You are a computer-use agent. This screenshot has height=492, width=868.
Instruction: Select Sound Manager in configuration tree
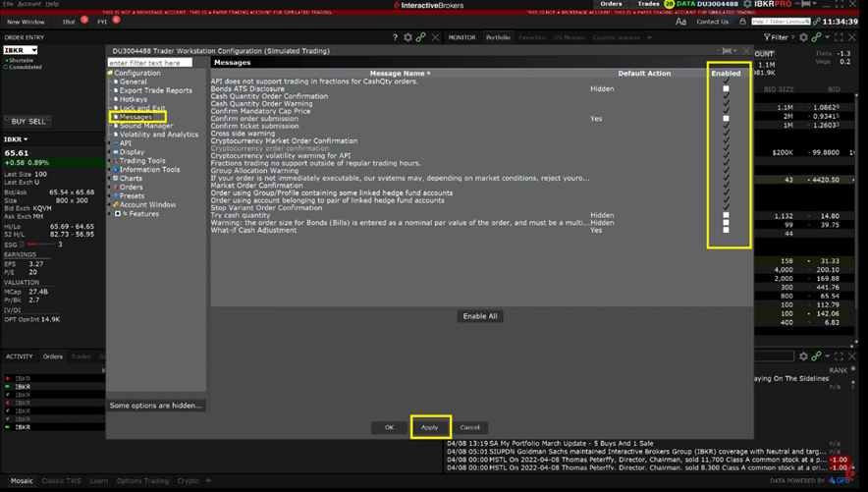pos(145,126)
